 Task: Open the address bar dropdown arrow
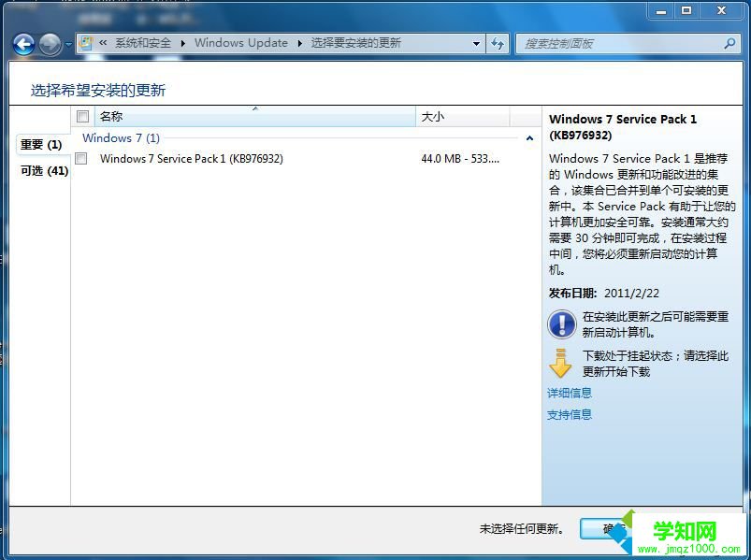tap(477, 43)
